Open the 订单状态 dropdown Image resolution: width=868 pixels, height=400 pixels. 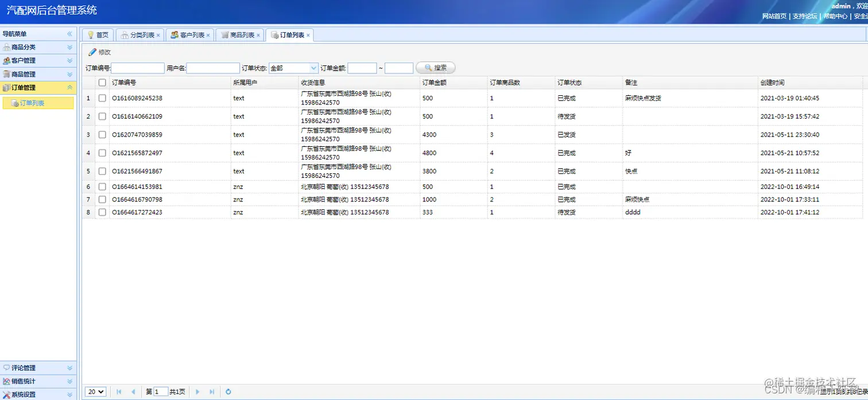tap(313, 68)
